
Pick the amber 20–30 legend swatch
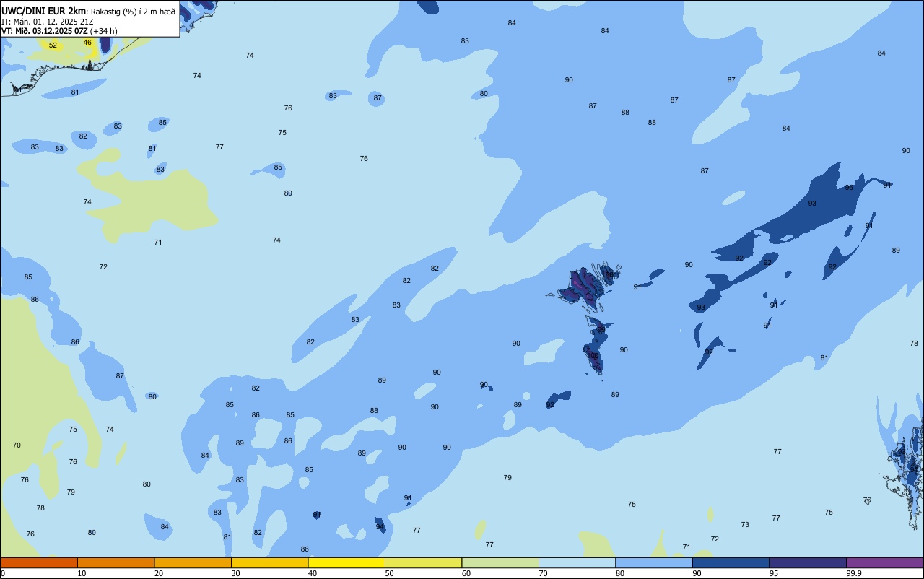pos(193,562)
